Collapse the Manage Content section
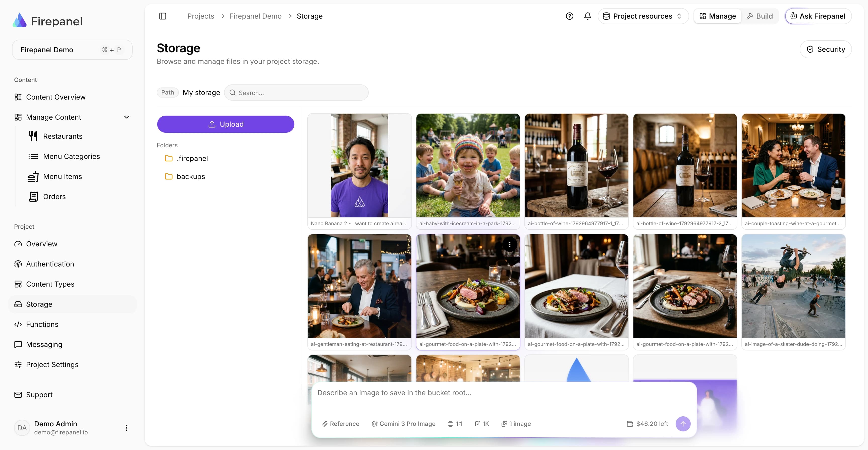Viewport: 868px width, 450px height. (127, 117)
